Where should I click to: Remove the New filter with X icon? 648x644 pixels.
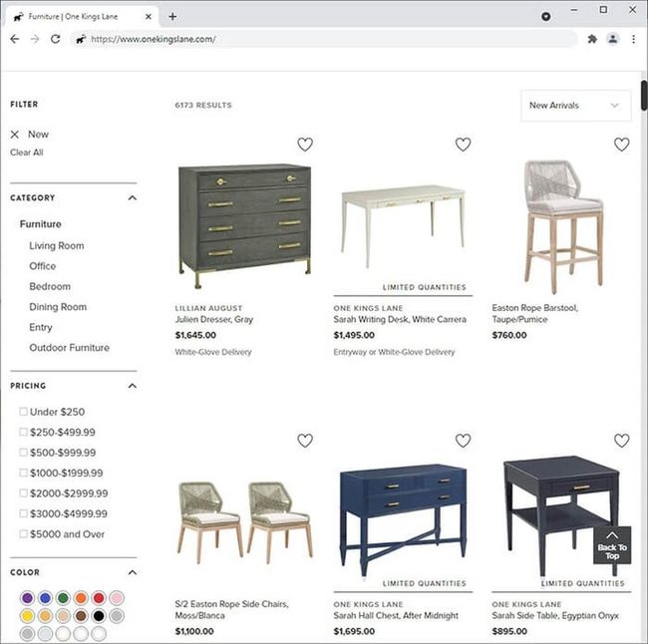click(x=15, y=135)
